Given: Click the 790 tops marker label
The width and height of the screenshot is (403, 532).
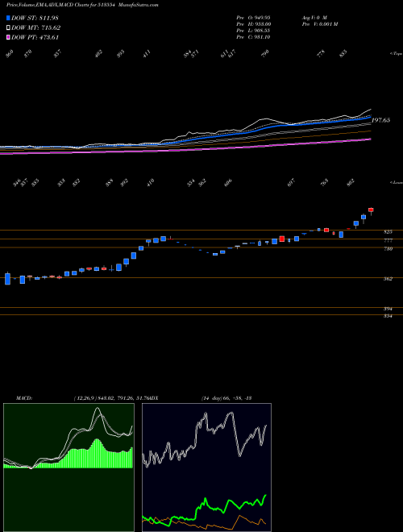Looking at the screenshot, I should pyautogui.click(x=265, y=52).
